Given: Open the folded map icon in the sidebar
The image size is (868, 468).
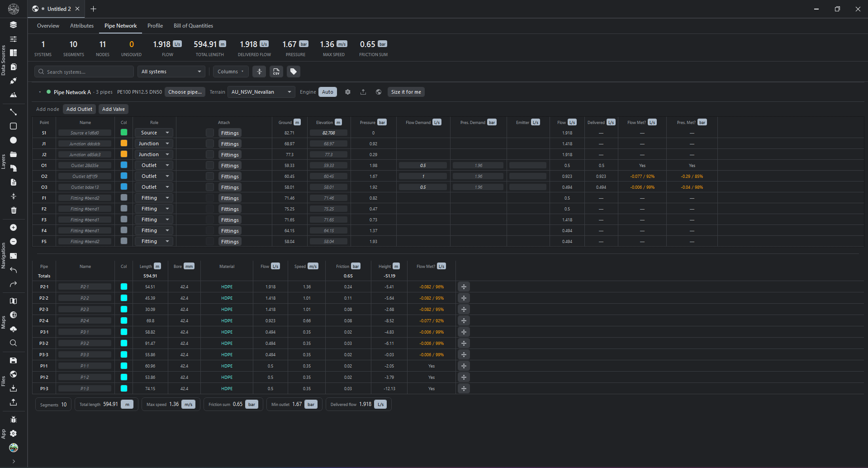Looking at the screenshot, I should click(14, 301).
